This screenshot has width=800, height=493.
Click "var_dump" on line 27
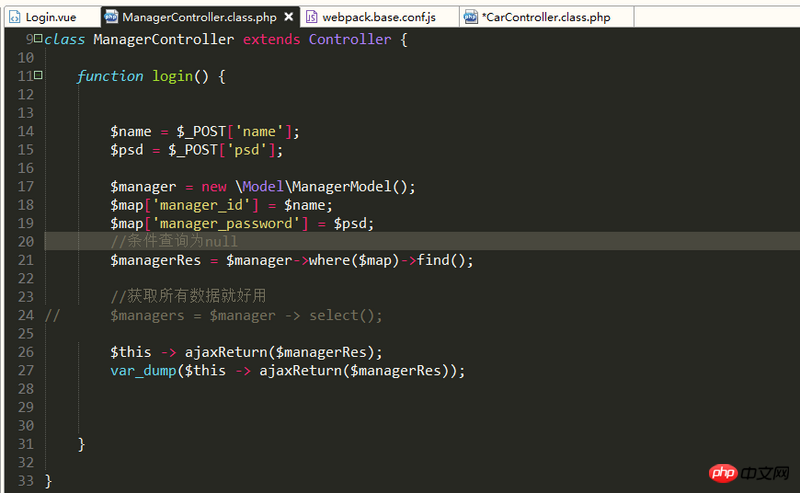(143, 371)
